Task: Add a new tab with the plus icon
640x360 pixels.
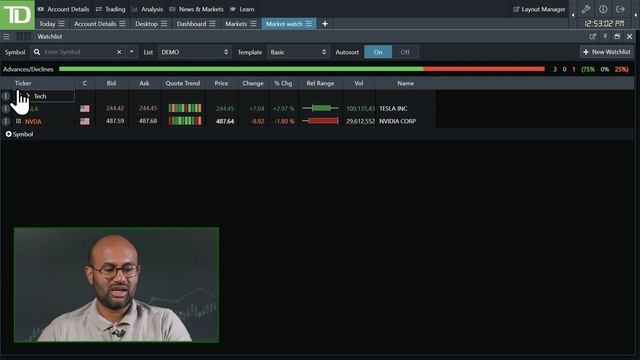Action: 325,24
